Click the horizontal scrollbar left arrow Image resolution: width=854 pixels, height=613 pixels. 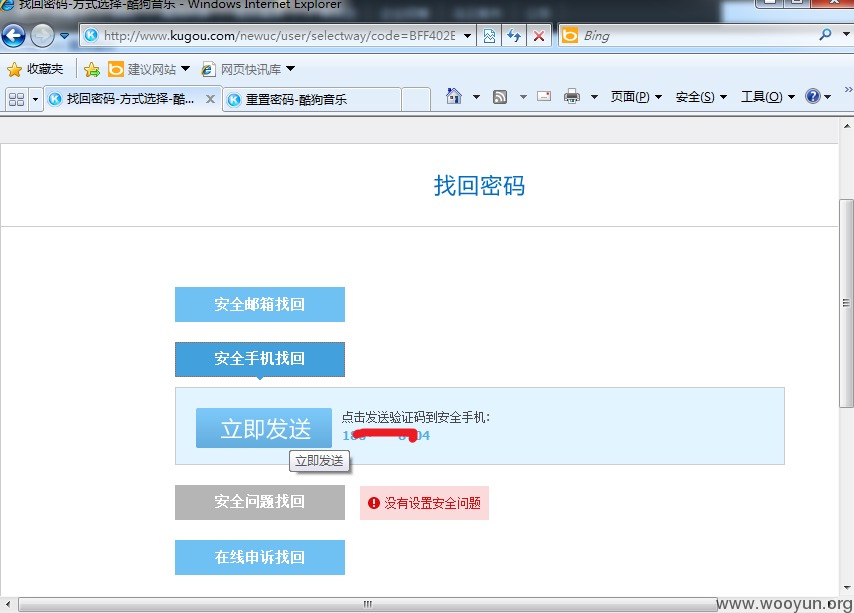click(x=8, y=604)
